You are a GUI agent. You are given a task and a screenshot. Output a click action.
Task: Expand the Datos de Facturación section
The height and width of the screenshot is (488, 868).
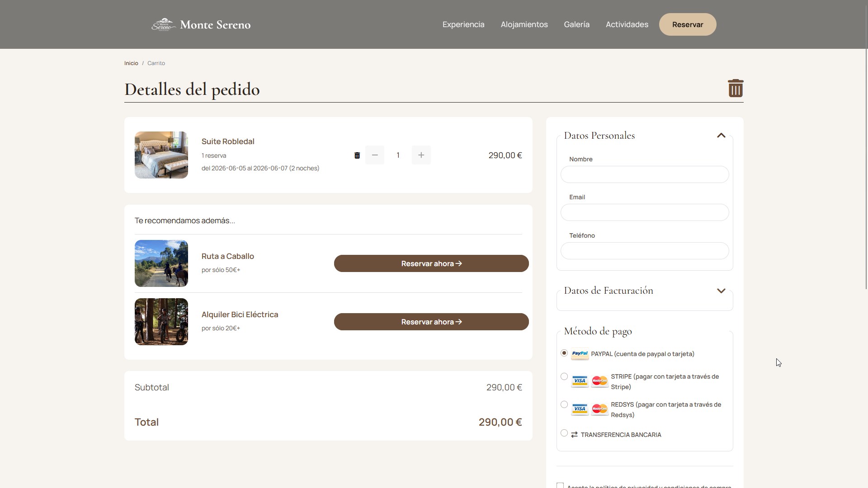(x=721, y=291)
